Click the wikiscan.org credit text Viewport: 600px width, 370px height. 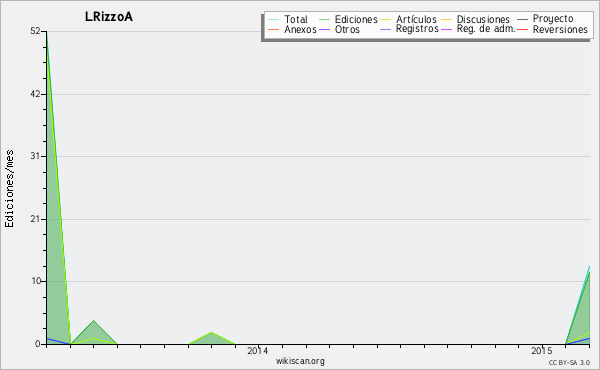coord(300,361)
